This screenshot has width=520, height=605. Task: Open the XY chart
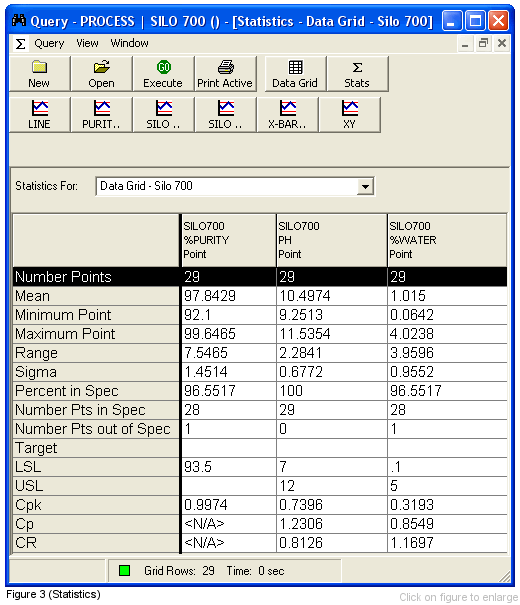click(x=349, y=115)
